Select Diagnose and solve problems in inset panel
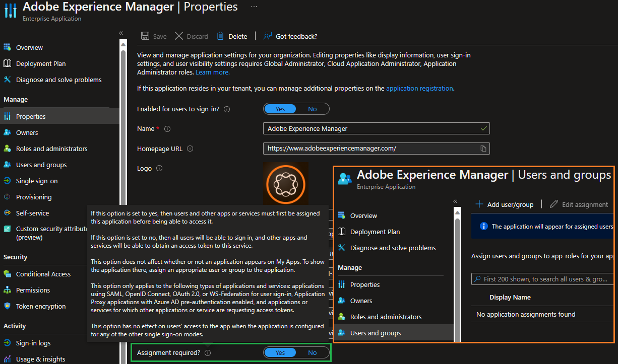 [394, 248]
